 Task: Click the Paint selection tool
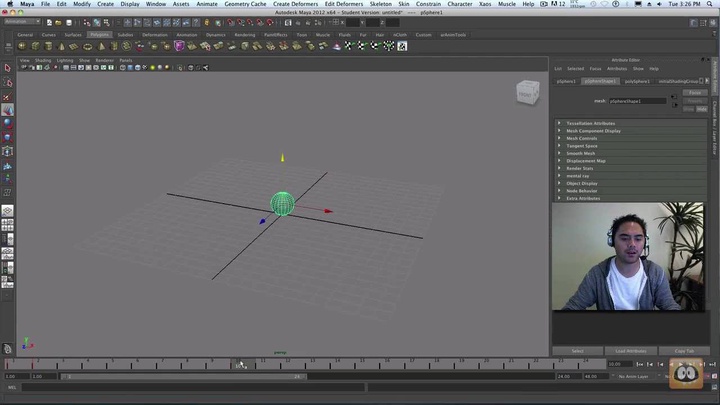click(7, 96)
